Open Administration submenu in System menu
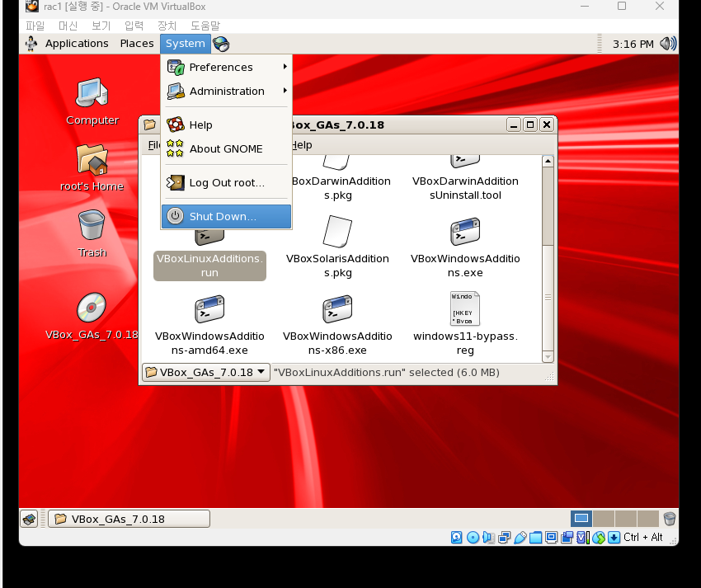The height and width of the screenshot is (588, 701). point(226,92)
